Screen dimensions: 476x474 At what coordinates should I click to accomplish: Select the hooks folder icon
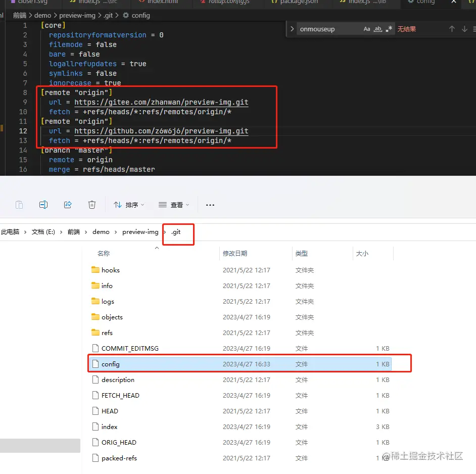click(x=96, y=270)
